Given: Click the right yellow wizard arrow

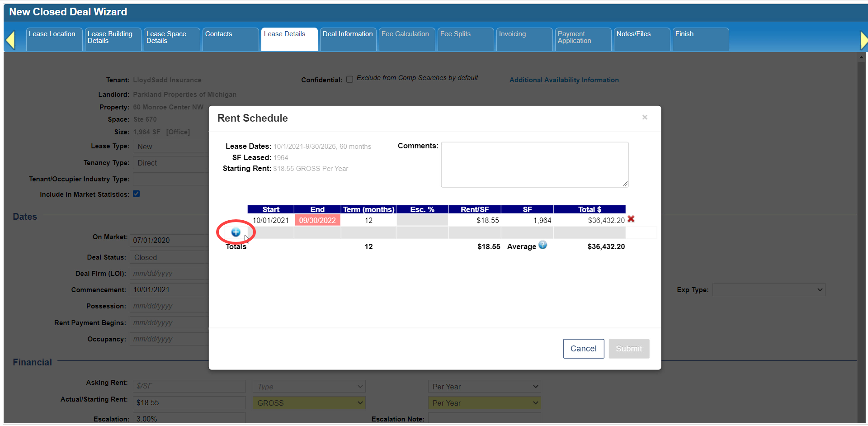Looking at the screenshot, I should point(863,40).
